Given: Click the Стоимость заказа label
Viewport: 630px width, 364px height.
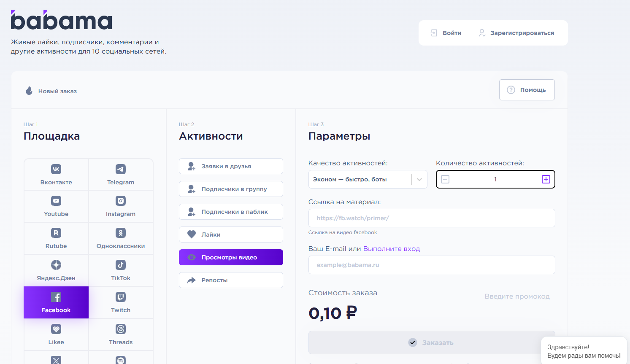Looking at the screenshot, I should coord(343,293).
